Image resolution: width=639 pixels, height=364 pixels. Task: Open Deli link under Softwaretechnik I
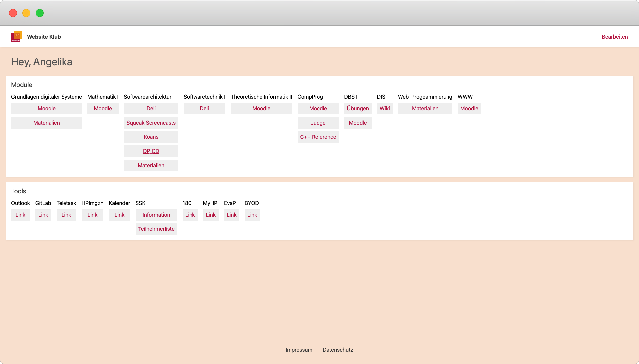[204, 108]
